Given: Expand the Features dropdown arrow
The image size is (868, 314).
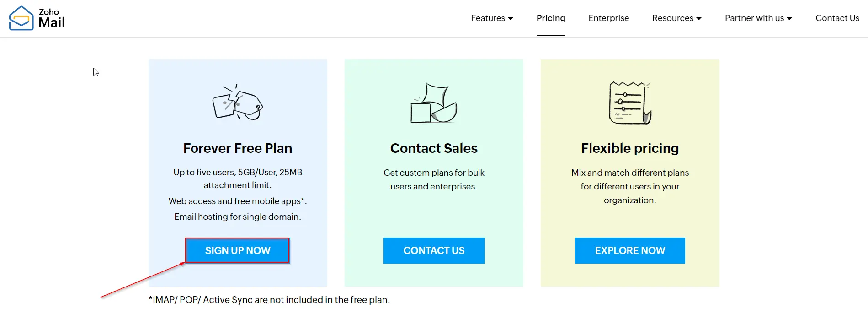Looking at the screenshot, I should [511, 19].
